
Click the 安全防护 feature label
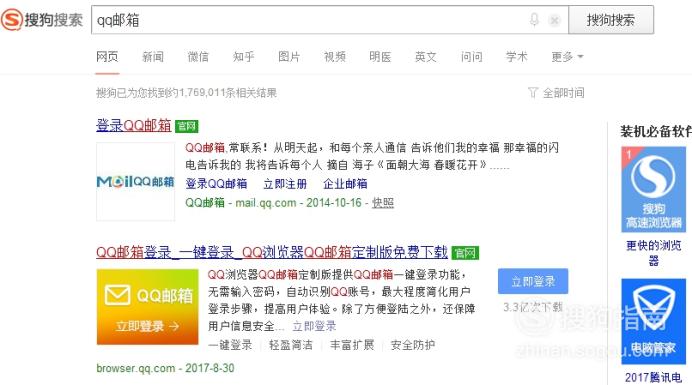(413, 345)
